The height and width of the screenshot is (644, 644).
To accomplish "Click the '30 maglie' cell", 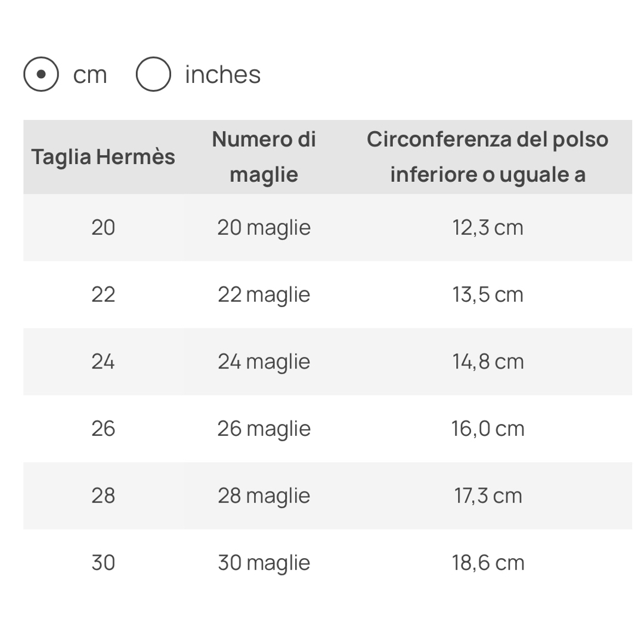I will pos(264,562).
